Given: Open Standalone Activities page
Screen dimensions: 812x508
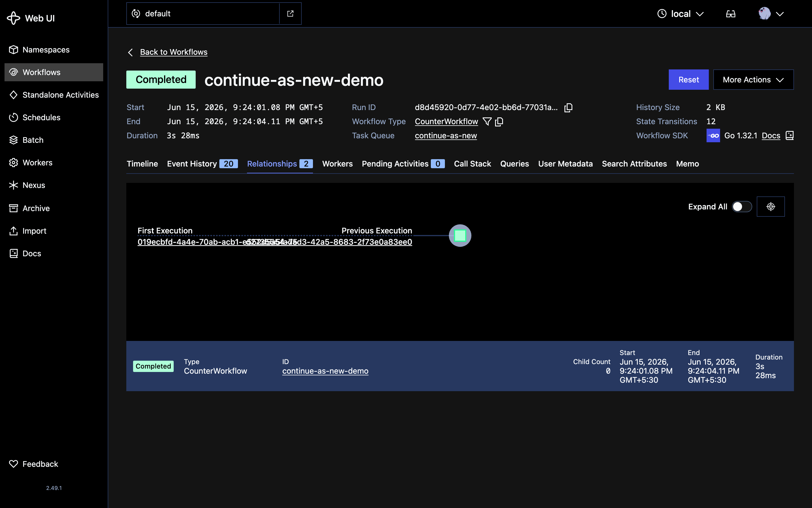Looking at the screenshot, I should [54, 95].
